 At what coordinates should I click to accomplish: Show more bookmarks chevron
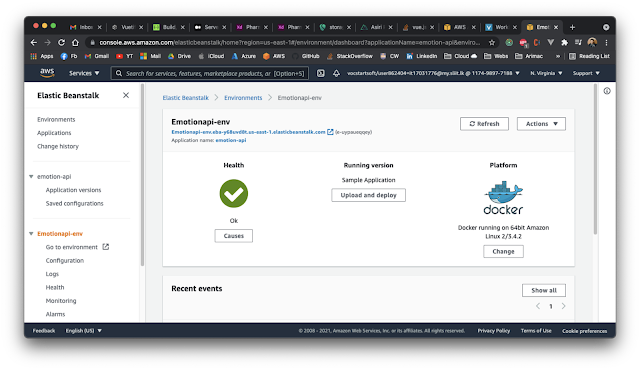tap(558, 56)
